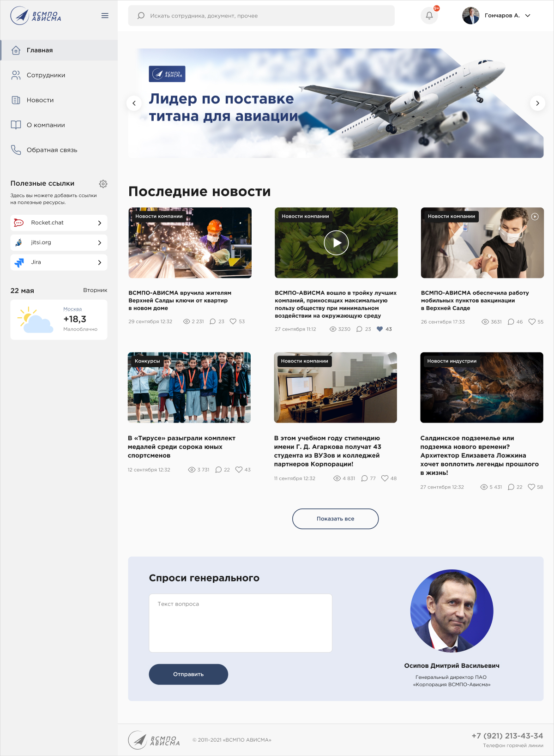Open the мобильных пунктов вакцинации article title
The image size is (554, 756).
pyautogui.click(x=475, y=301)
